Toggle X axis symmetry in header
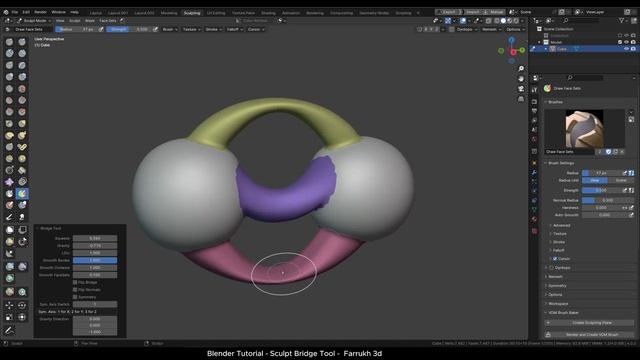 [x=426, y=29]
